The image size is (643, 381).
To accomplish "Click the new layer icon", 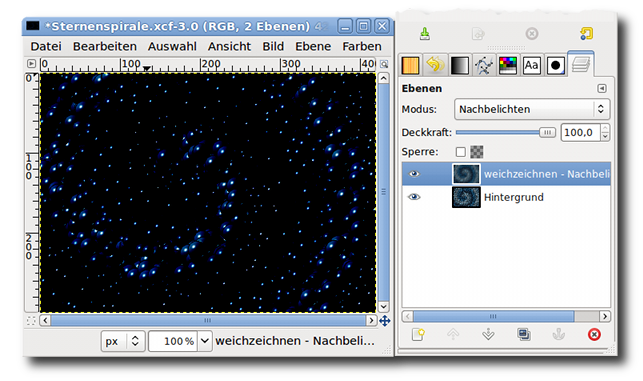I will (x=418, y=334).
